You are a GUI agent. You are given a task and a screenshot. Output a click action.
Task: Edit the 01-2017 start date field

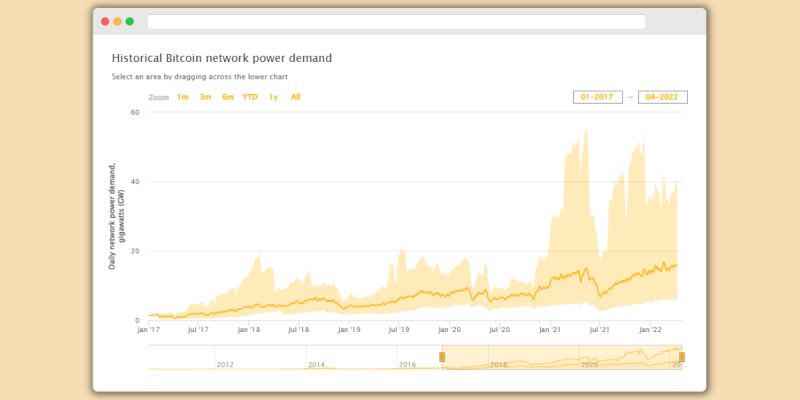[598, 97]
